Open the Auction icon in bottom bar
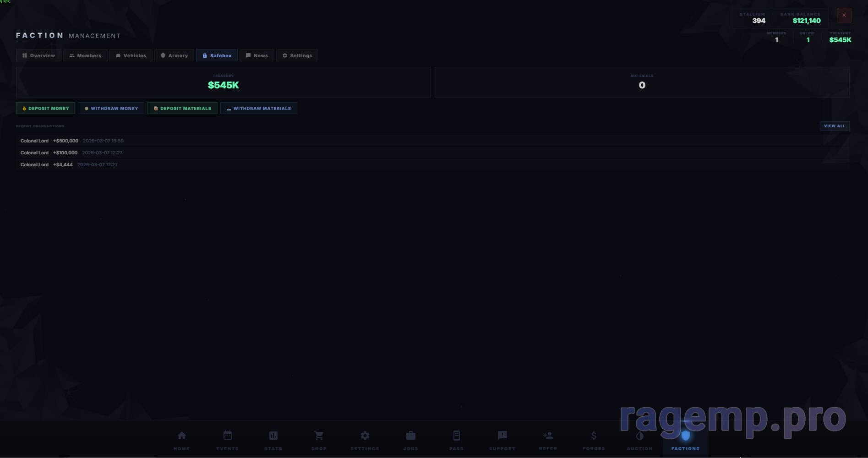868x458 pixels. click(x=640, y=436)
